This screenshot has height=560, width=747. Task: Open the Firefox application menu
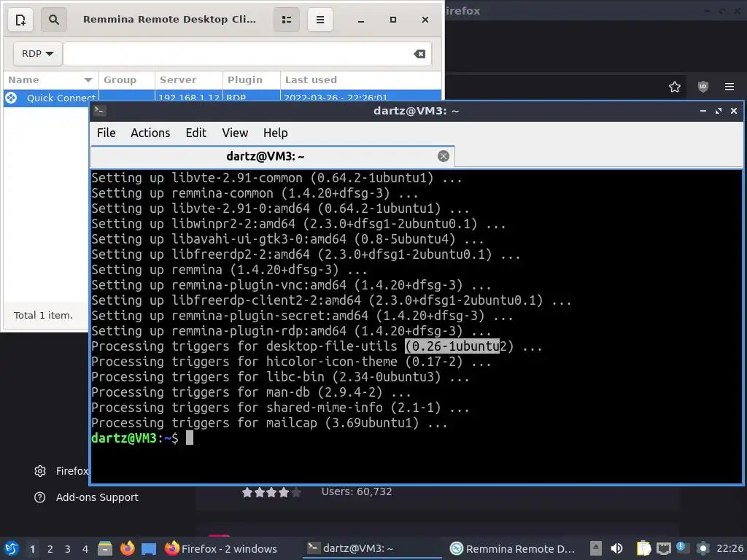(729, 87)
